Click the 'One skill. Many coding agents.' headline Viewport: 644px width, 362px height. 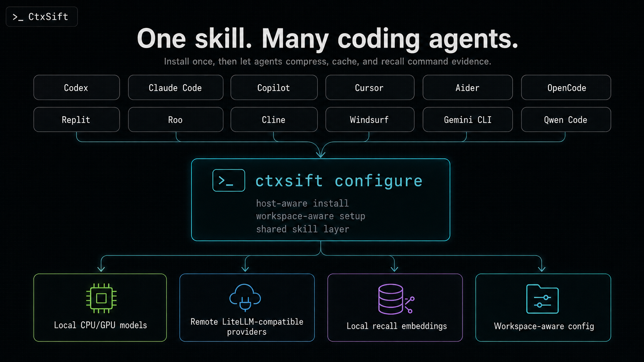(328, 39)
